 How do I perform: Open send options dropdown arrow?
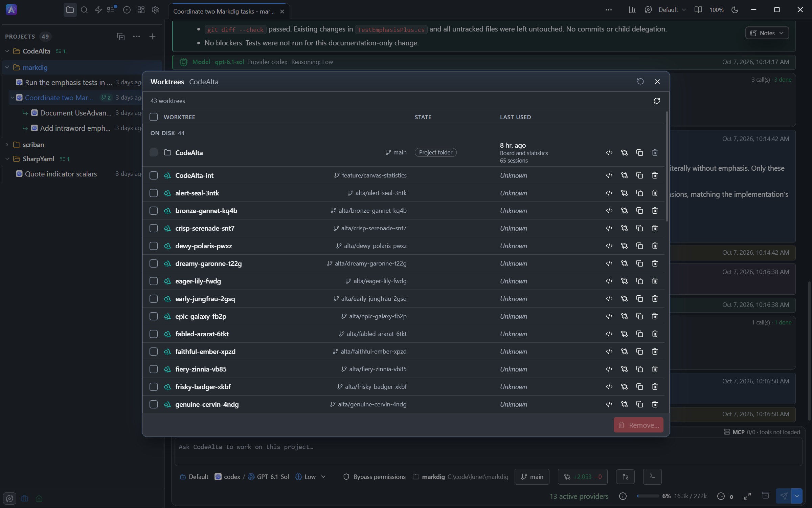pyautogui.click(x=797, y=496)
